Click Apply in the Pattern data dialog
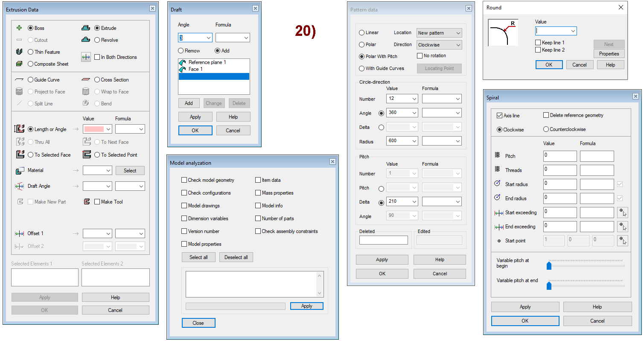The image size is (644, 341). coord(382,259)
